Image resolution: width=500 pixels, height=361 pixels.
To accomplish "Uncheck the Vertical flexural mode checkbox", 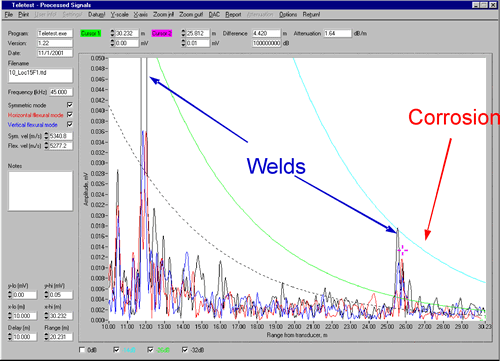I will pyautogui.click(x=70, y=124).
